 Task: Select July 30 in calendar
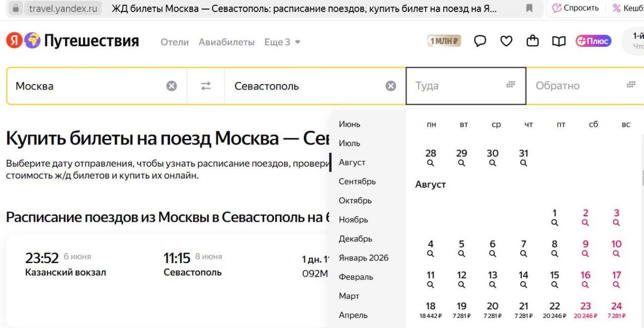click(493, 157)
